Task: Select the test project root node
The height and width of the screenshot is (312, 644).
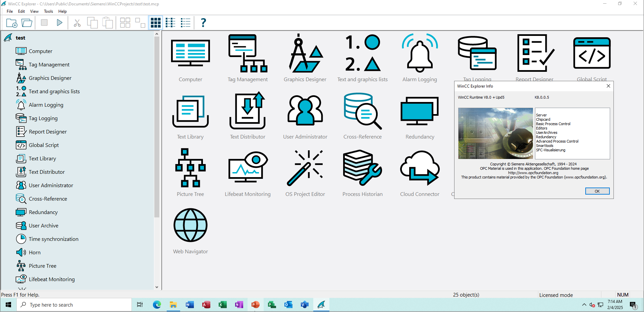Action: coord(20,38)
